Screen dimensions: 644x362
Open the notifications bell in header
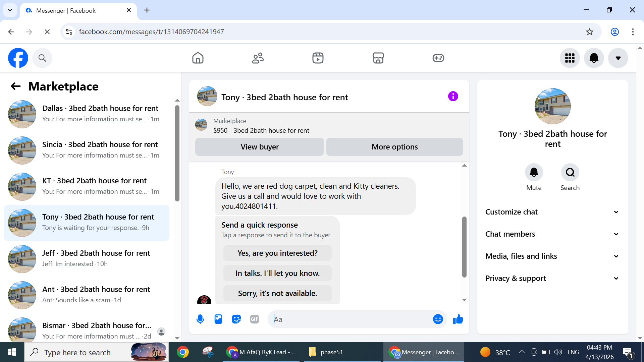(594, 58)
